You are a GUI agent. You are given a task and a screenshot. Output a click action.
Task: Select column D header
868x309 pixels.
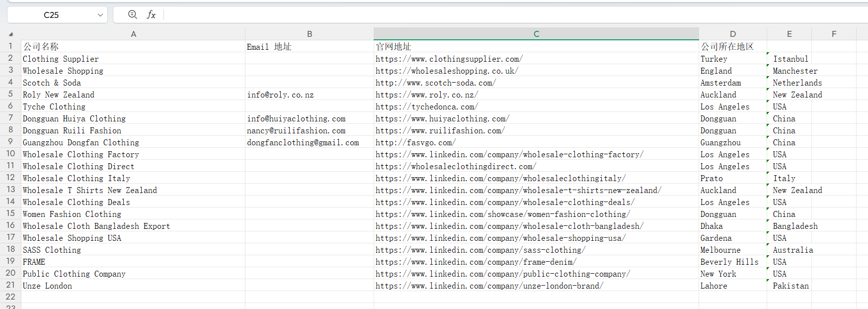pos(733,34)
